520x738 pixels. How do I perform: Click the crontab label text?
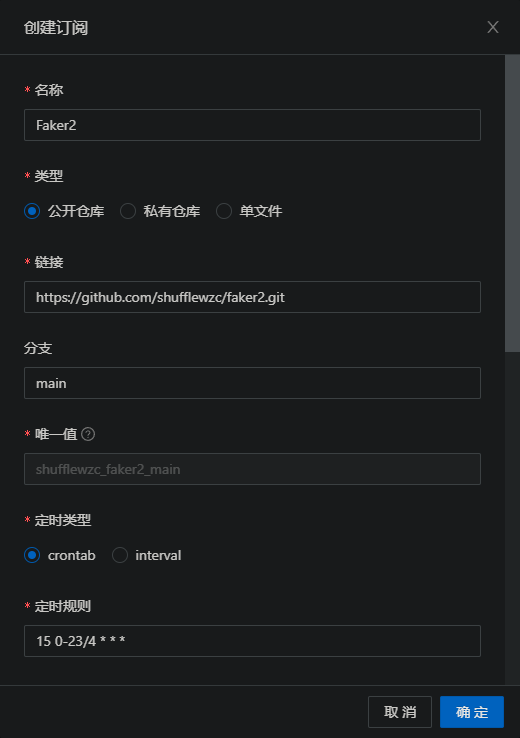(x=72, y=555)
